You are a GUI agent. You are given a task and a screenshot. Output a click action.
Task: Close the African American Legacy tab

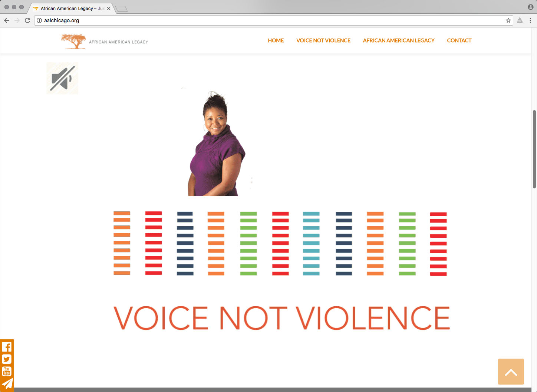click(109, 8)
